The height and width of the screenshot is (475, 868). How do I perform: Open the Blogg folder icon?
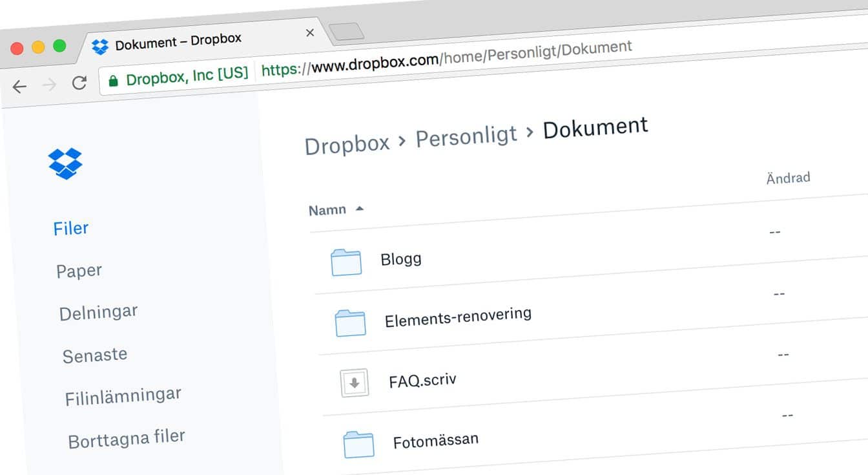347,263
